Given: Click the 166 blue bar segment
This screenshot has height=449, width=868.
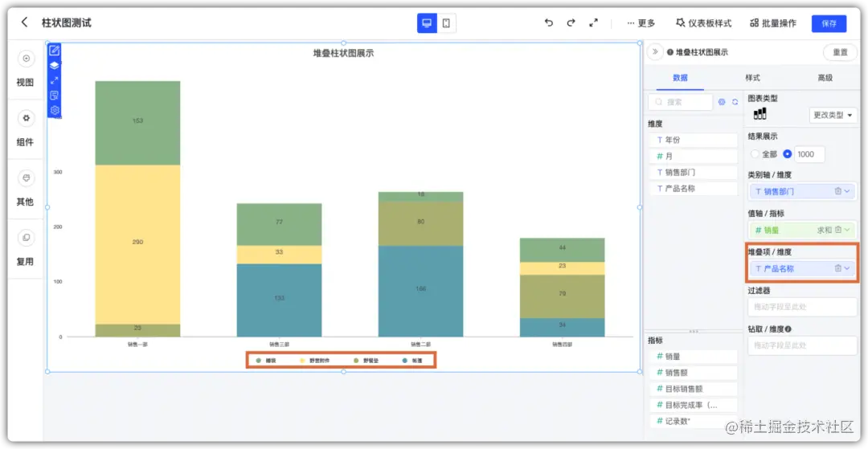Looking at the screenshot, I should [420, 291].
